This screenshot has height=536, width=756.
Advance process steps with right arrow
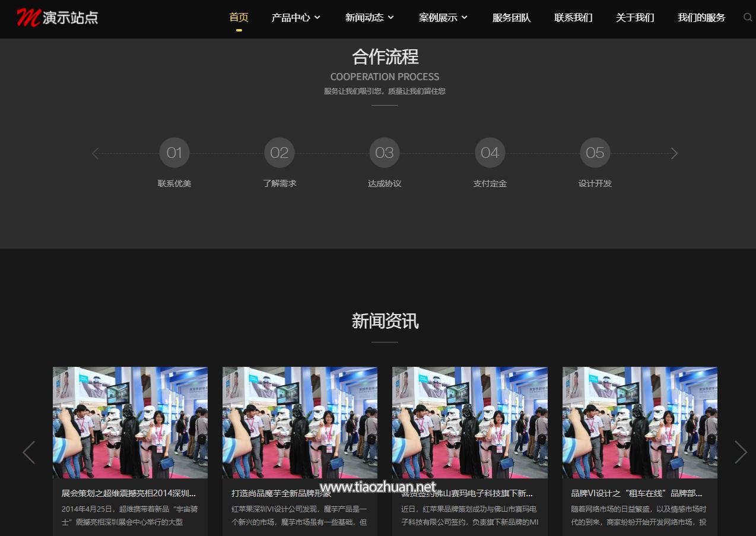coord(674,154)
